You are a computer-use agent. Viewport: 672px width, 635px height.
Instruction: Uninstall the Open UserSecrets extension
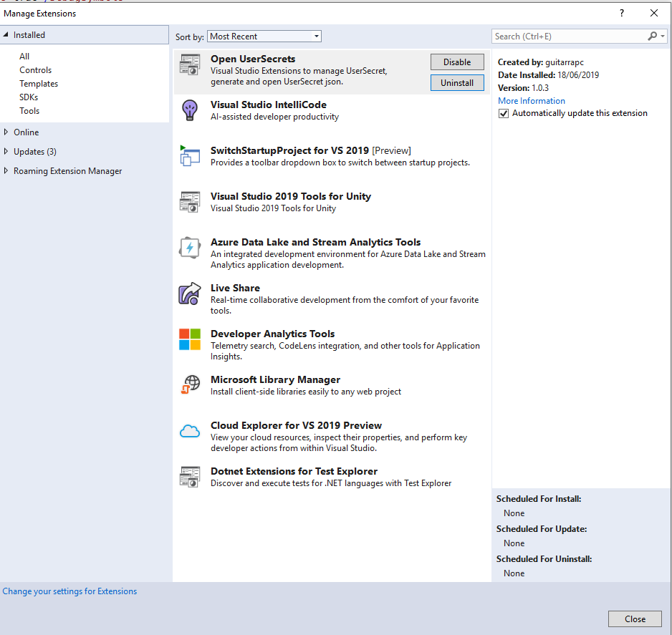pos(457,83)
